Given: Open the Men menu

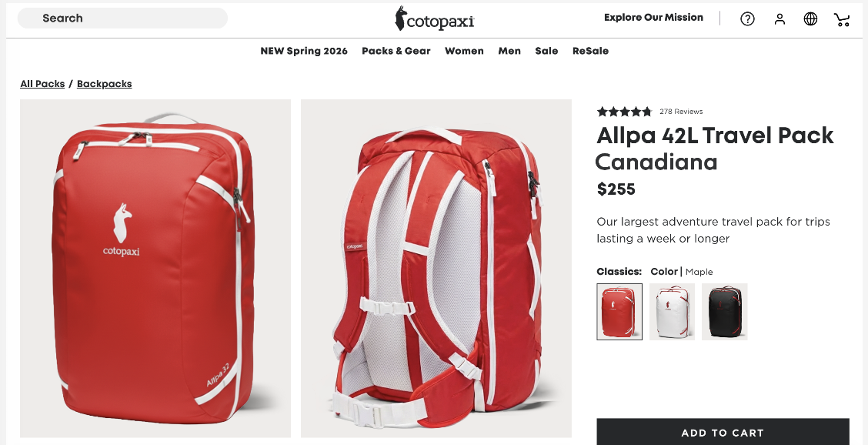Looking at the screenshot, I should point(509,51).
